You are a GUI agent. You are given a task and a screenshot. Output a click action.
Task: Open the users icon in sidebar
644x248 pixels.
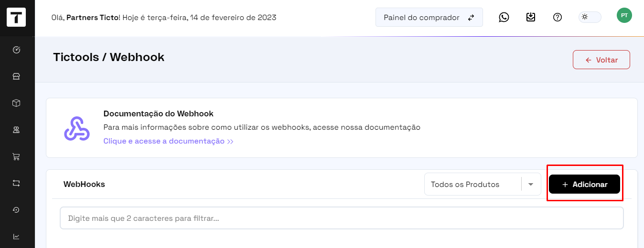[x=16, y=130]
